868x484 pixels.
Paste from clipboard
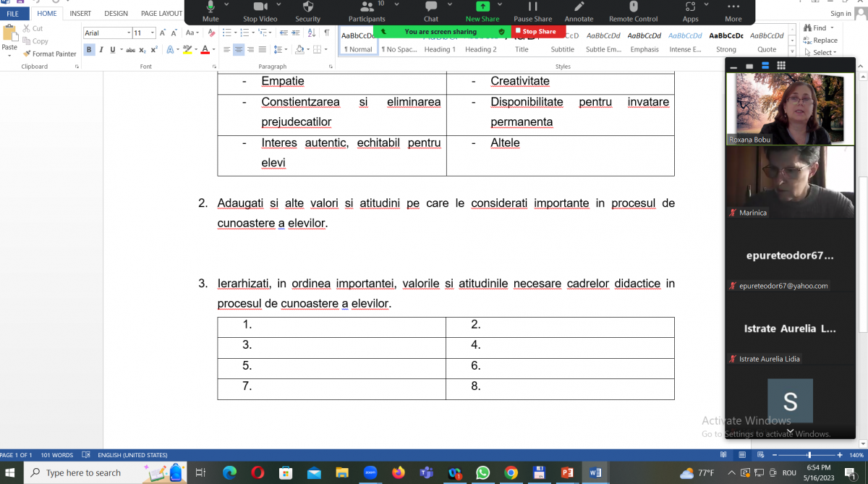coord(9,38)
